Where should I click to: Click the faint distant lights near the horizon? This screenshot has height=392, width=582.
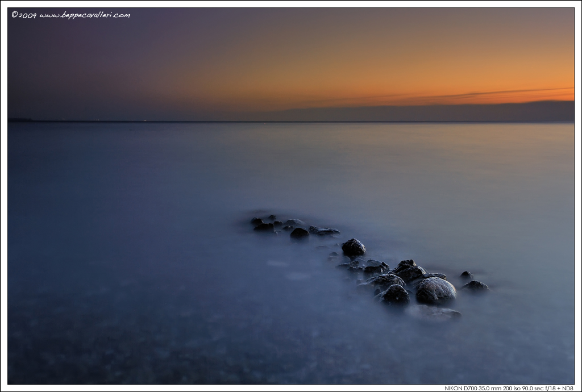tap(145, 120)
